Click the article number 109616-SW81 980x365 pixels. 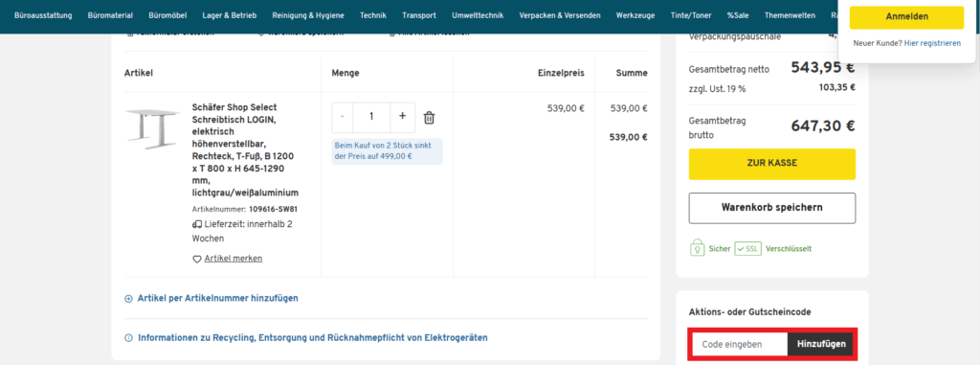tap(273, 210)
